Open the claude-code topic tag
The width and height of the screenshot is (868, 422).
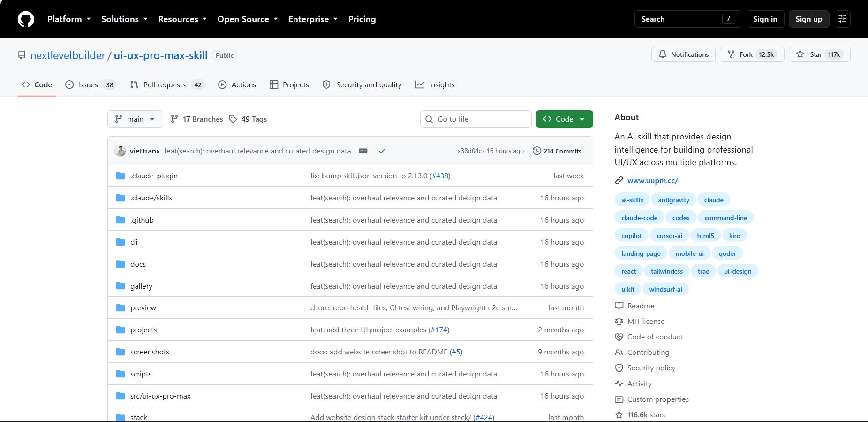(x=639, y=218)
